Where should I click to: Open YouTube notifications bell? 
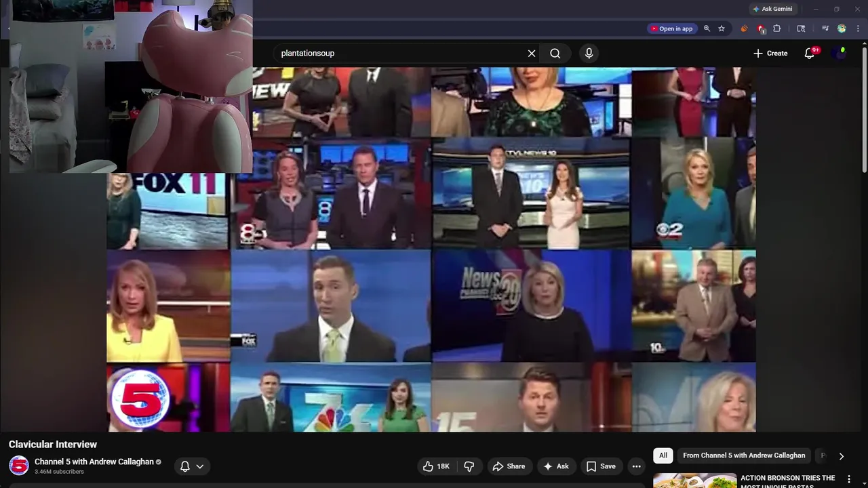(x=810, y=54)
